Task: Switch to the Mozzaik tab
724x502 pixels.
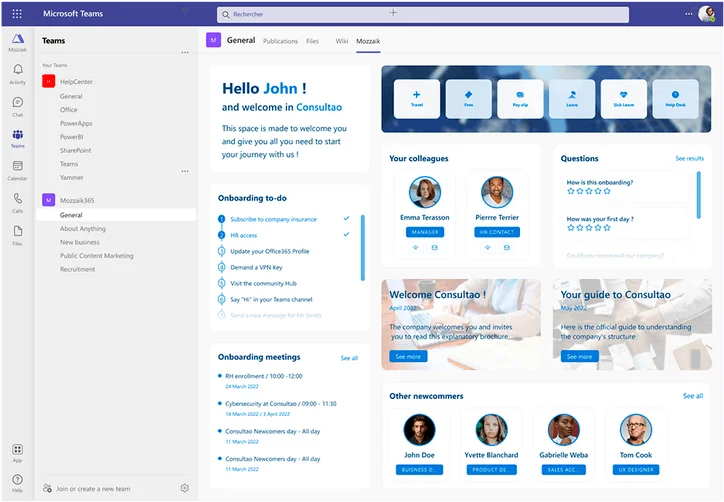Action: coord(368,41)
